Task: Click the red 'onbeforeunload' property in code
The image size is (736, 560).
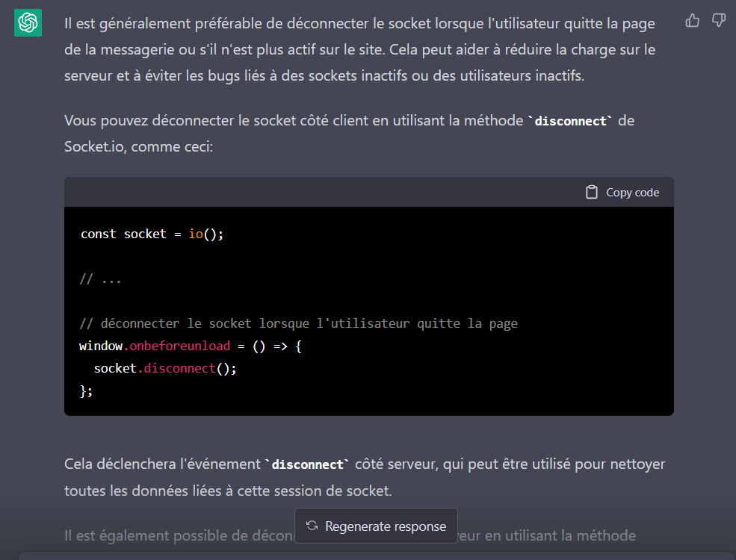Action: [180, 346]
